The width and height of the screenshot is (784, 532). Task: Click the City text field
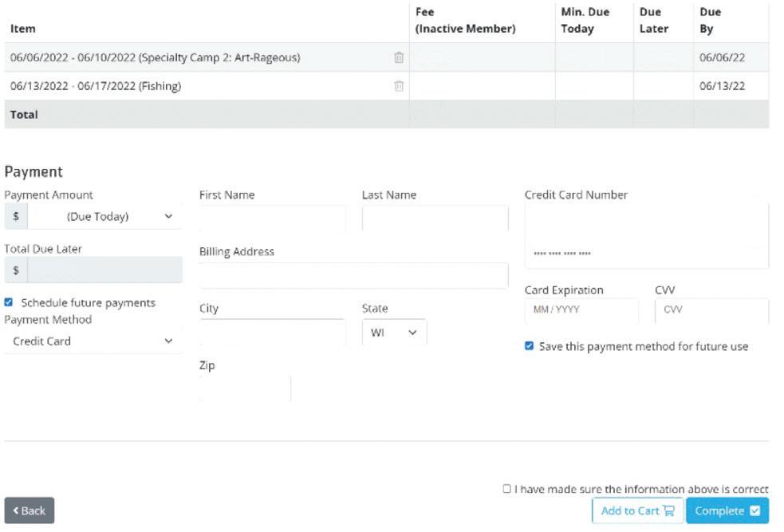(x=272, y=332)
